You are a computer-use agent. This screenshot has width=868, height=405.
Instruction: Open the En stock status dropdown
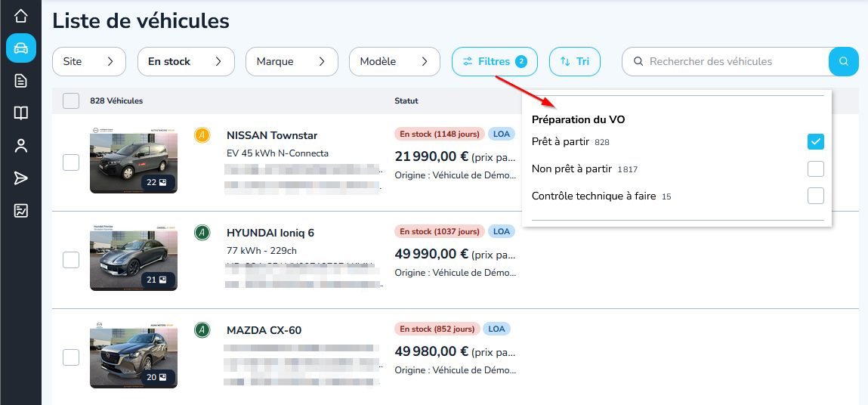186,61
